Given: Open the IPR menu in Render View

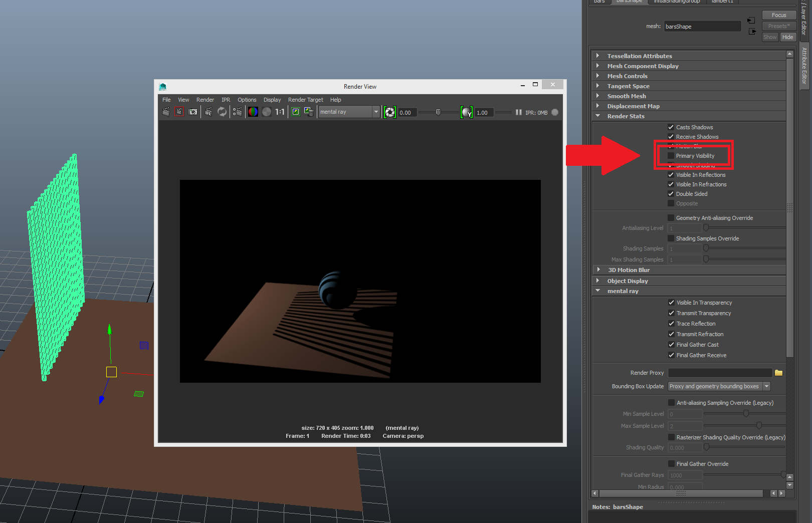Looking at the screenshot, I should 226,100.
